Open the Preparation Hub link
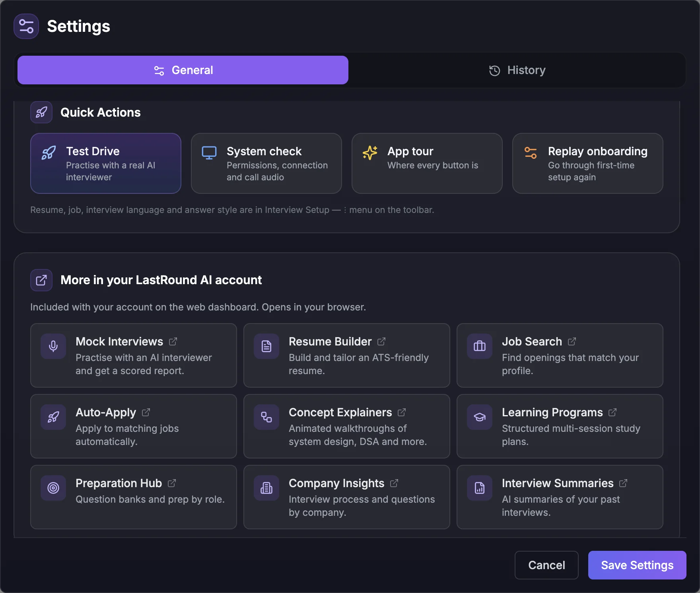The width and height of the screenshot is (700, 593). (x=134, y=497)
